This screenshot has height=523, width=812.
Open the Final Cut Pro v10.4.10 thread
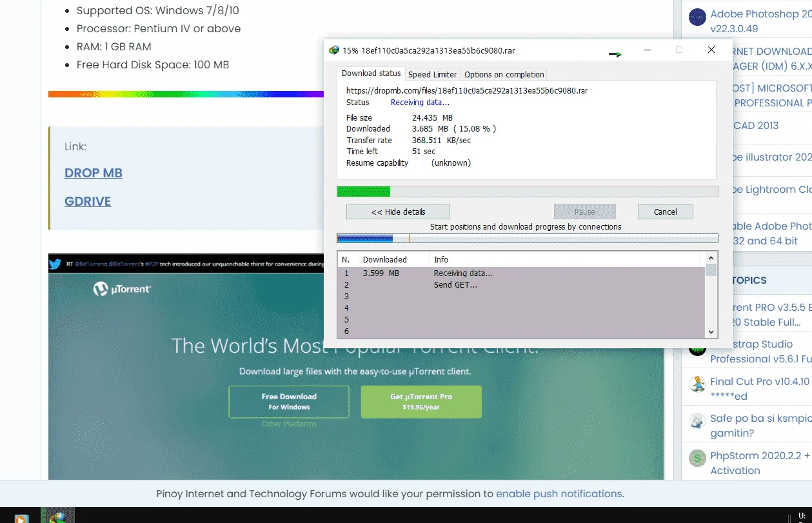(x=761, y=389)
